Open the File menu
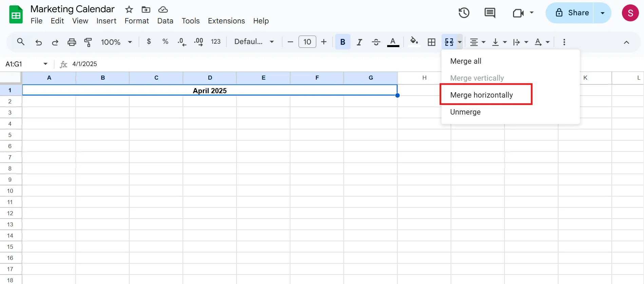The image size is (644, 284). point(37,21)
